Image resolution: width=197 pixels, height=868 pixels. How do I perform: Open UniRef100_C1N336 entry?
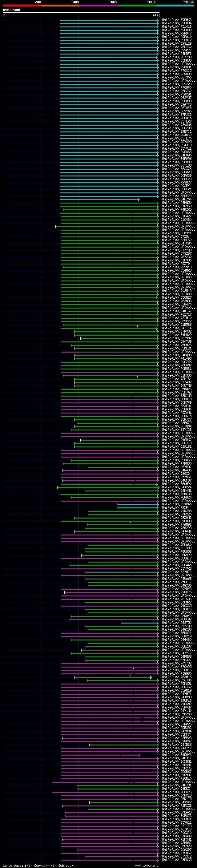[x=177, y=375]
